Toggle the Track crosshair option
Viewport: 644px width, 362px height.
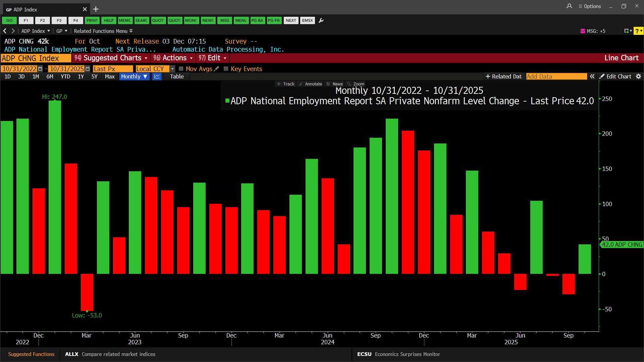point(286,84)
